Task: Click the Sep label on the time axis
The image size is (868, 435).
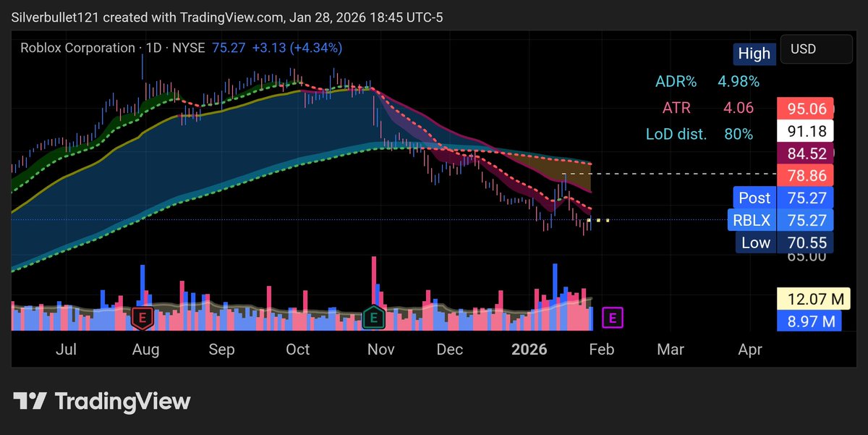Action: point(221,349)
